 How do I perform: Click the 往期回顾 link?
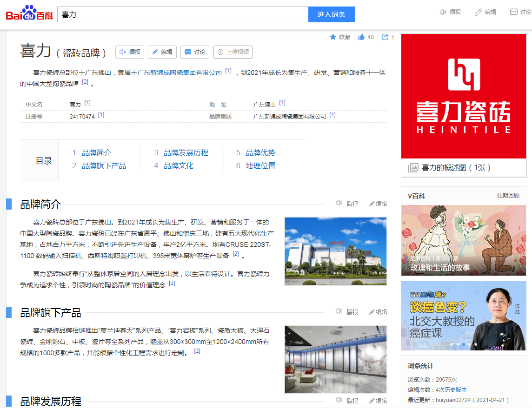508,196
